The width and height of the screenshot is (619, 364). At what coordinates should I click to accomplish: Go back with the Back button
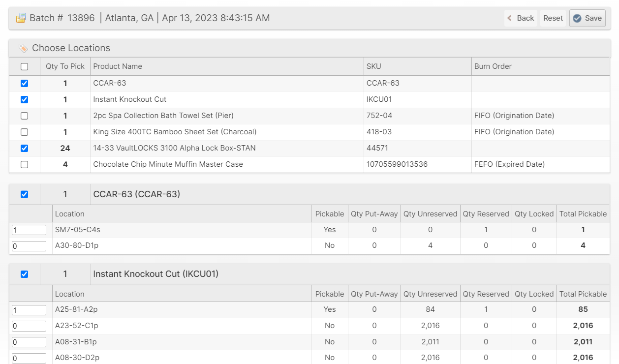tap(521, 18)
